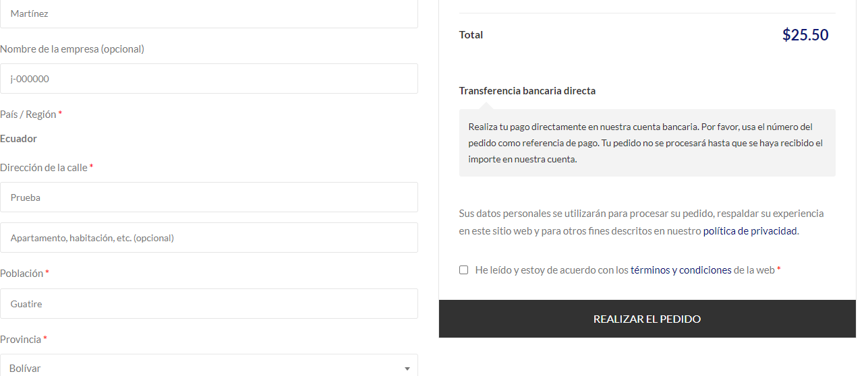The image size is (868, 376).
Task: Click the Dirección de la calle label
Action: pos(44,168)
